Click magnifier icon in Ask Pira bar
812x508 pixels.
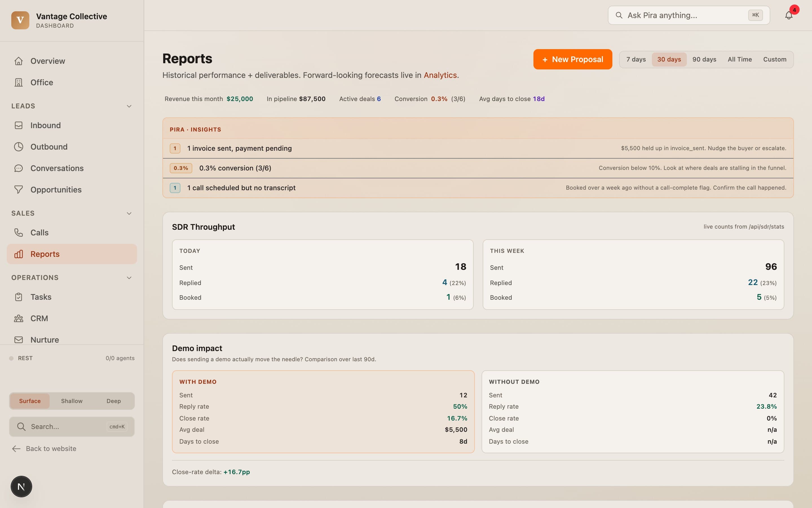(619, 15)
